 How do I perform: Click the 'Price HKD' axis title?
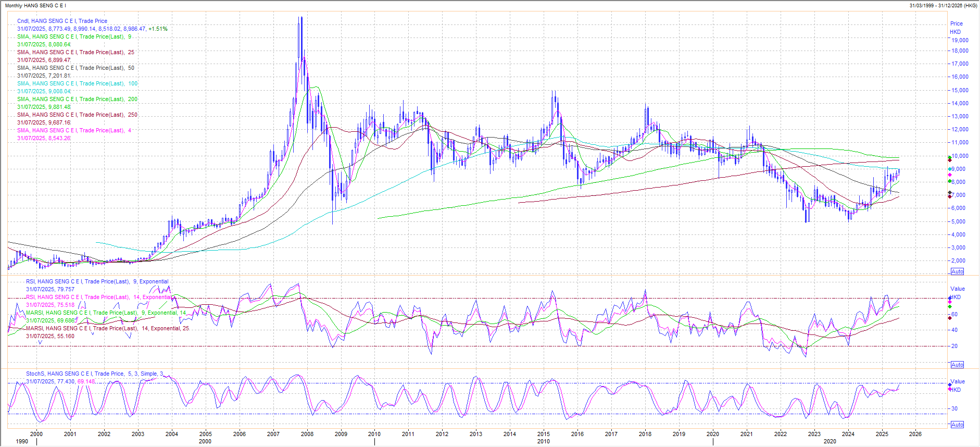pyautogui.click(x=956, y=28)
